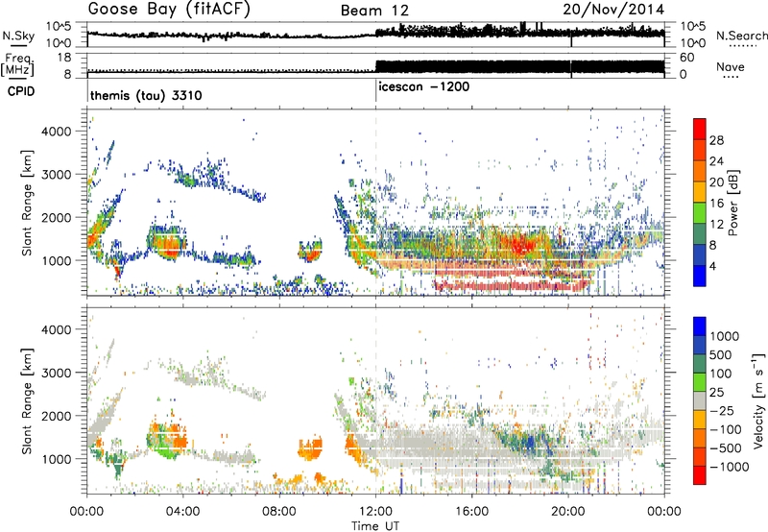
Task: Click the 'CPID' row label
Action: [21, 91]
